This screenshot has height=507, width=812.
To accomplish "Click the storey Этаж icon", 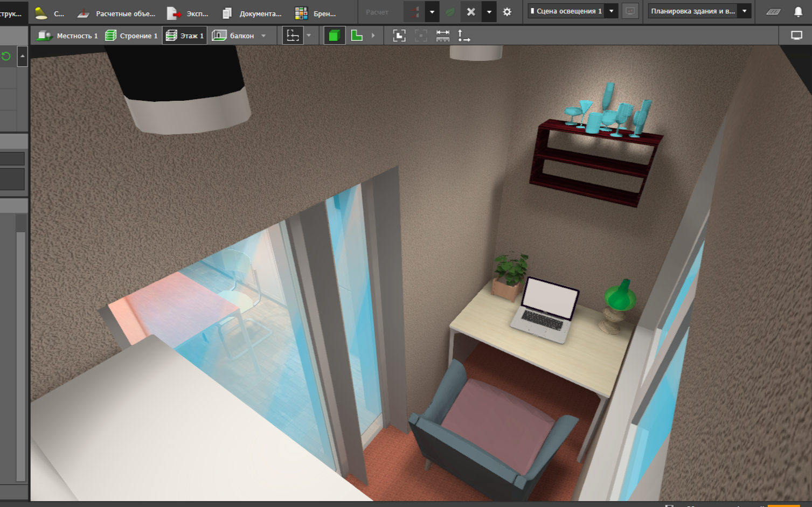I will tap(171, 36).
